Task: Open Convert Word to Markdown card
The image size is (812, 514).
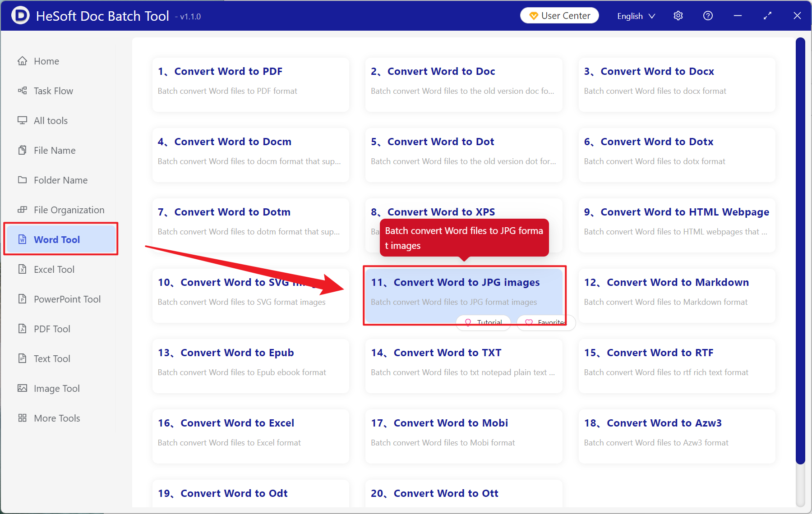Action: point(677,296)
